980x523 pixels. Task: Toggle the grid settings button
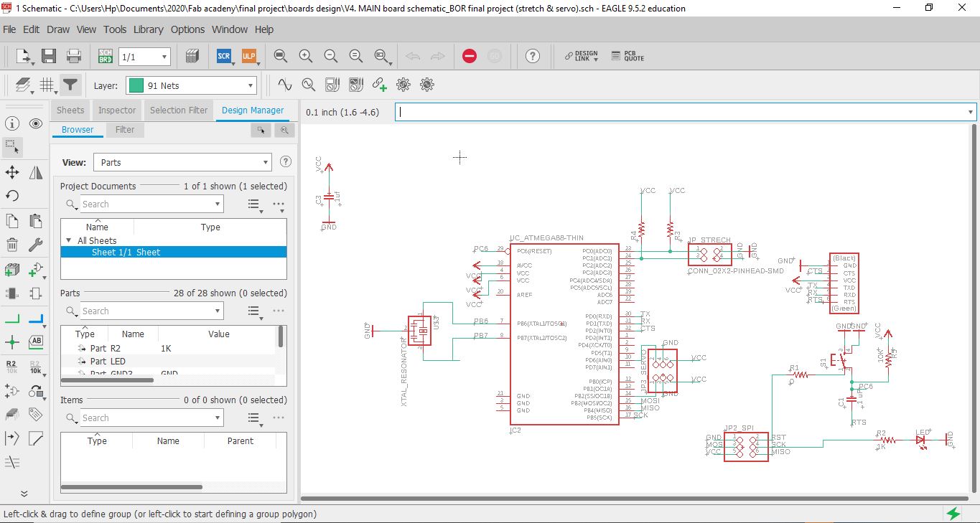(x=47, y=85)
